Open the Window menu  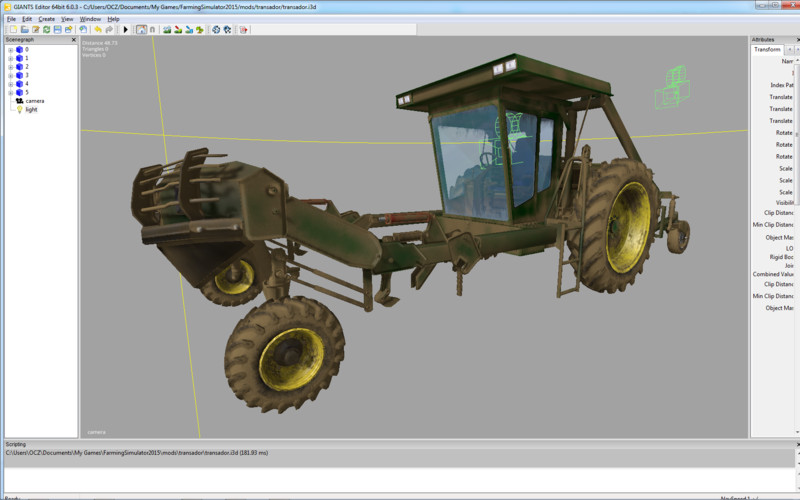click(x=90, y=19)
